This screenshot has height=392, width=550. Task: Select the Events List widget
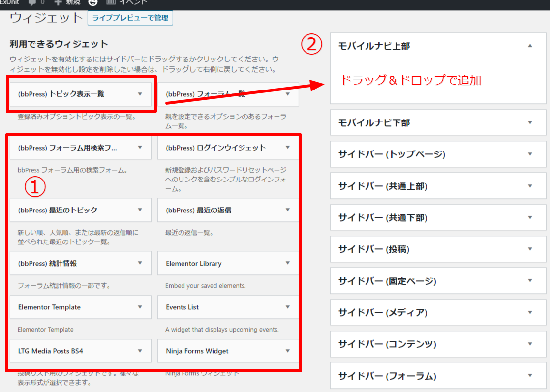coord(183,307)
